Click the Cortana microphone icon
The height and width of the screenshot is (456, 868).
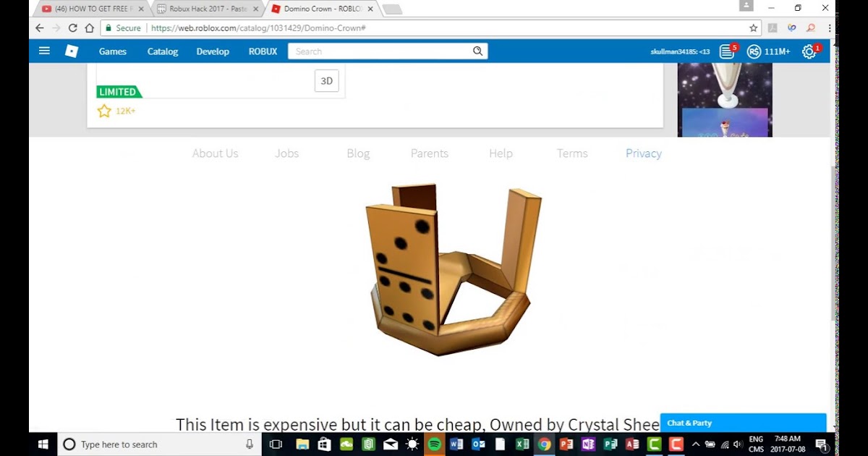click(x=250, y=444)
